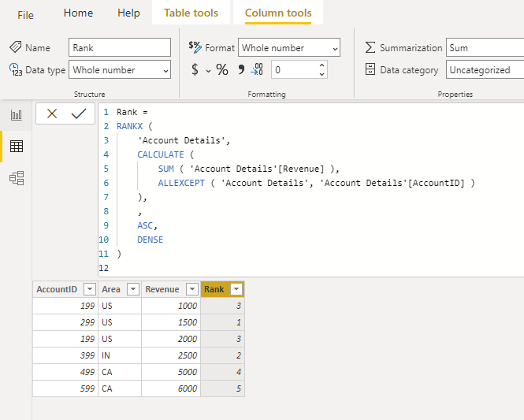Open AccountID column filter dropdown
524x420 pixels.
90,289
